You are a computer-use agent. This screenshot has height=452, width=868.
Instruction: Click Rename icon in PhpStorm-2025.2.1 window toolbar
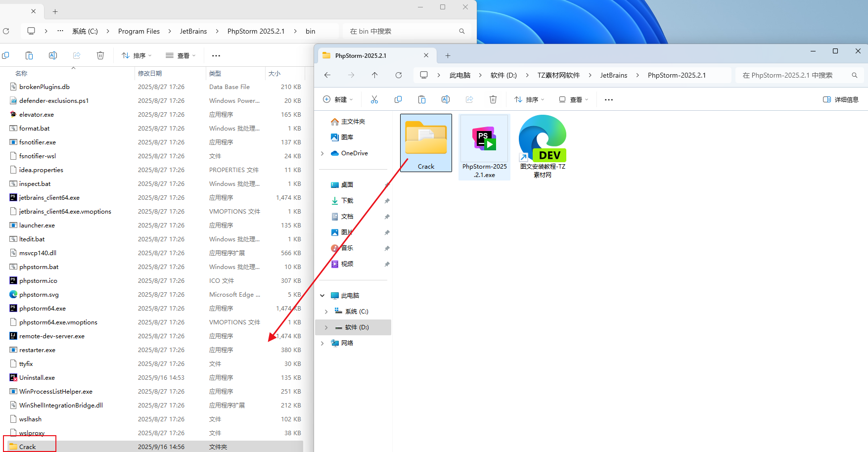446,99
